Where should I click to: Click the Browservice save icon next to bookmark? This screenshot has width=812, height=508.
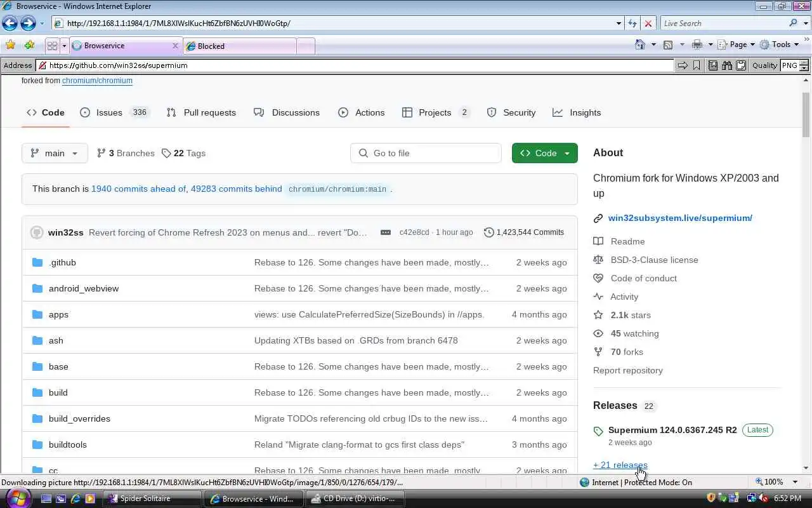point(713,65)
